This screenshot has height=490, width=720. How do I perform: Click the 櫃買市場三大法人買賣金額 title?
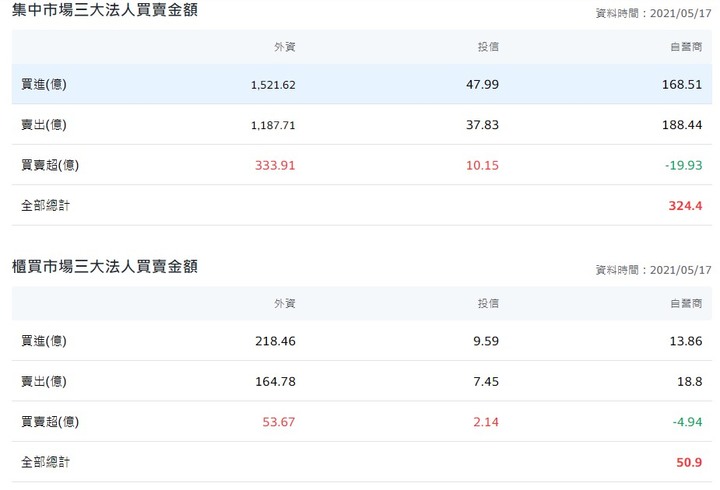105,266
